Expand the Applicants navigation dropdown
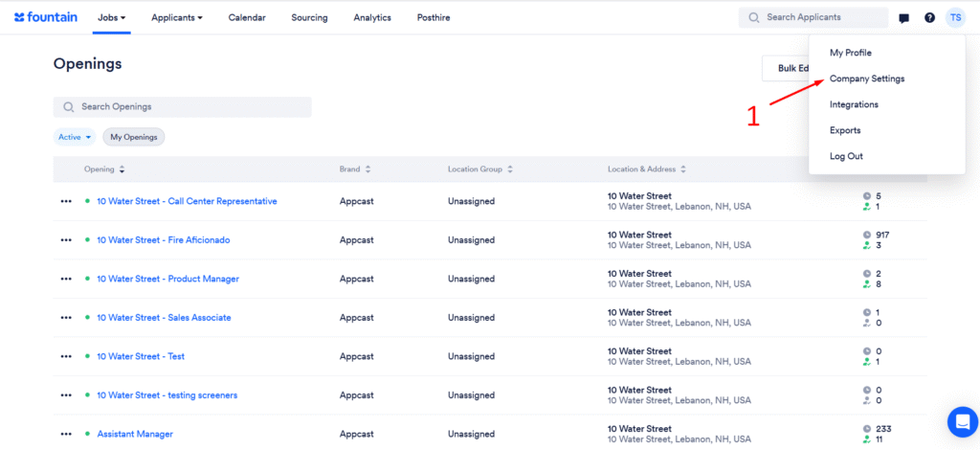The image size is (980, 450). [x=176, y=17]
